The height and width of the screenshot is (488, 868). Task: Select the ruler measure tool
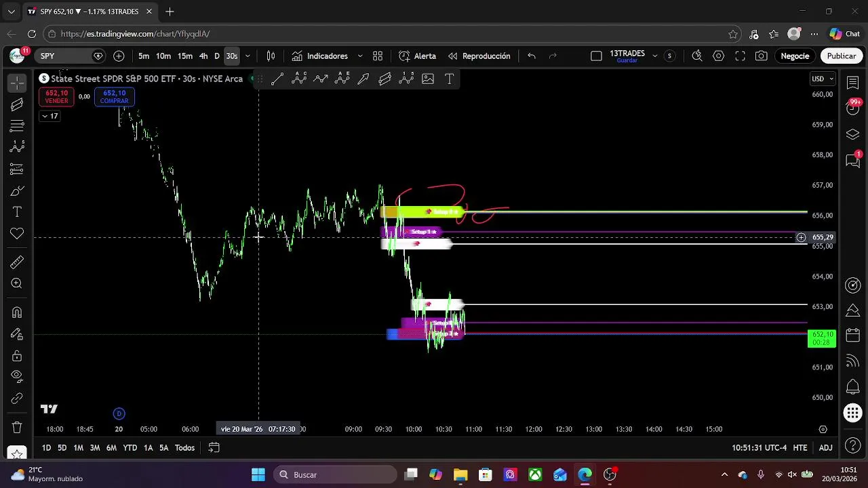(17, 262)
